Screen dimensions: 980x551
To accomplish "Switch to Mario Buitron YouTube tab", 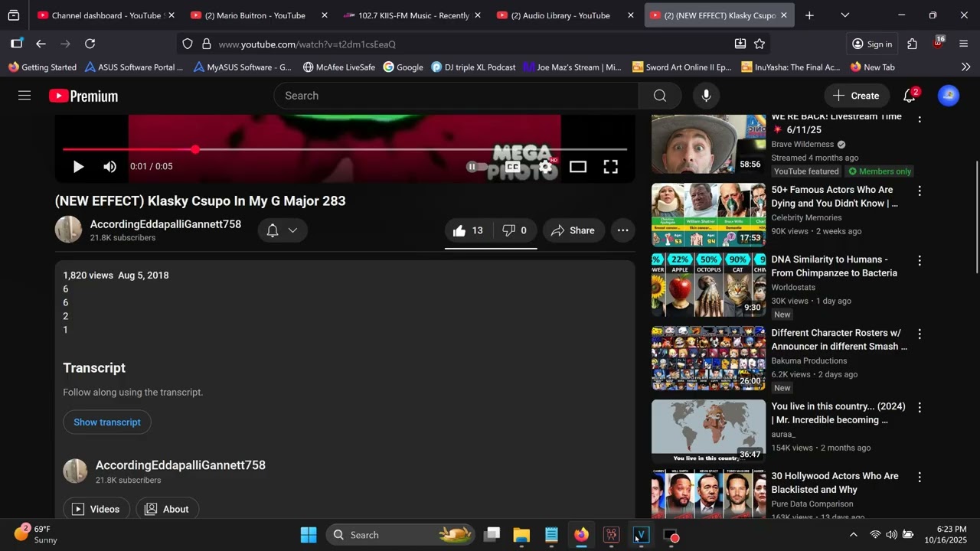I will 259,15.
